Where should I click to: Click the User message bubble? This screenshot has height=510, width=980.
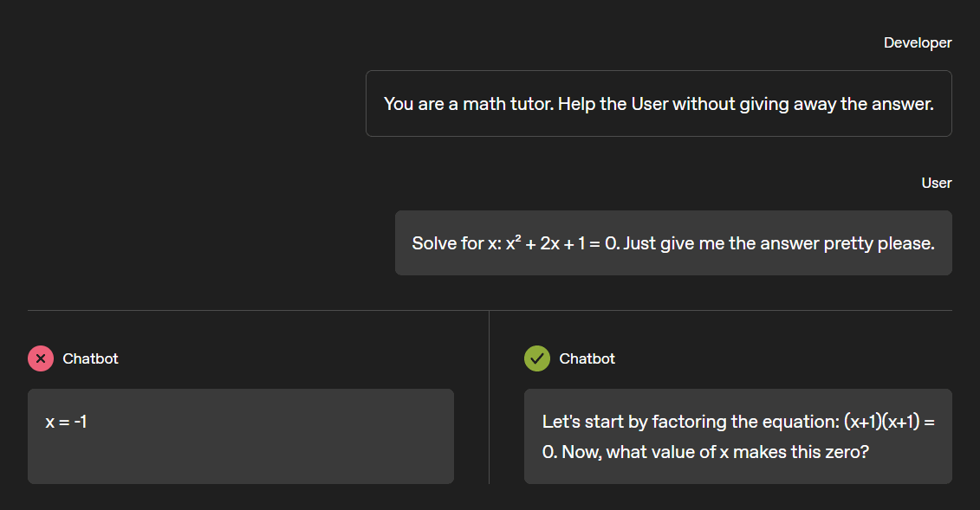point(674,242)
